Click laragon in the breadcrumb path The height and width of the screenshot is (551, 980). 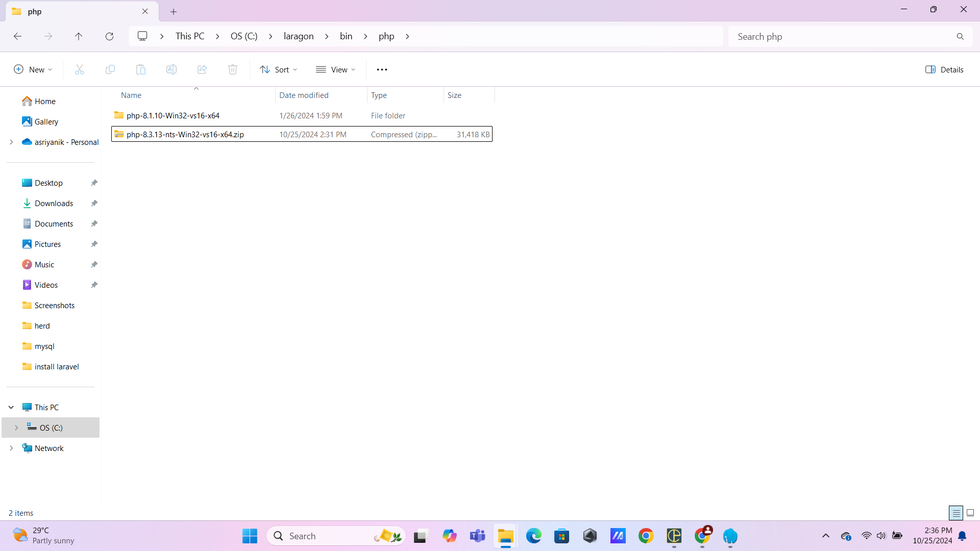click(x=299, y=36)
